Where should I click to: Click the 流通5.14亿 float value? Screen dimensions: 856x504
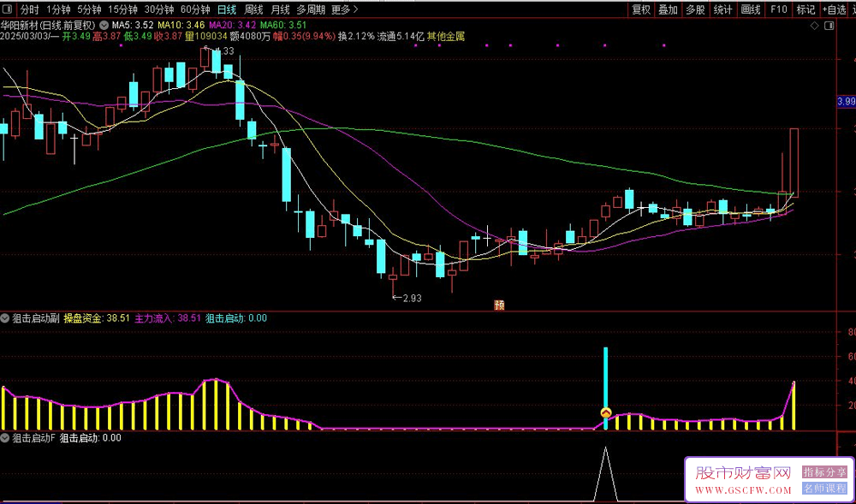click(x=401, y=37)
